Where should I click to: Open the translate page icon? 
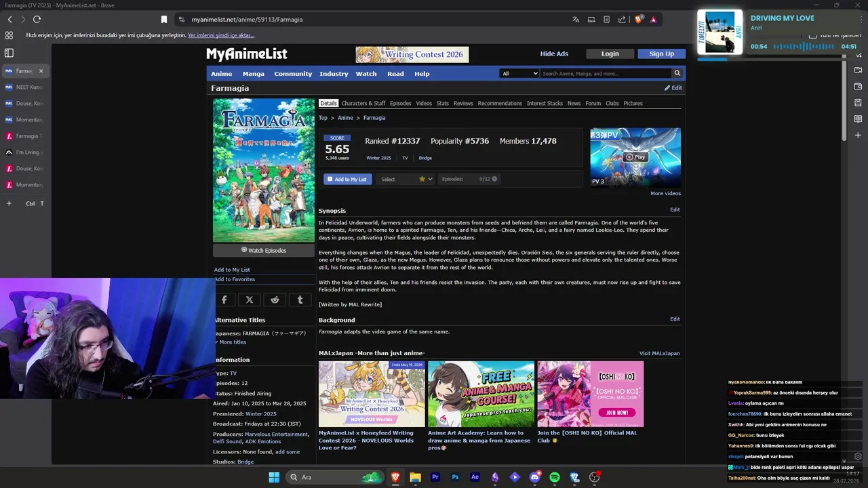(576, 20)
